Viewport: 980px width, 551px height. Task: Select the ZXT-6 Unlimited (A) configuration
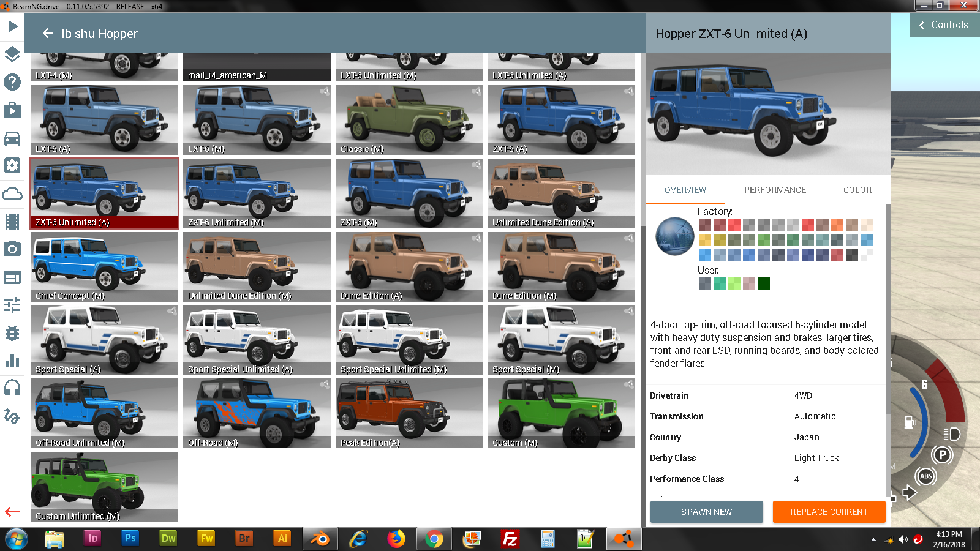104,193
